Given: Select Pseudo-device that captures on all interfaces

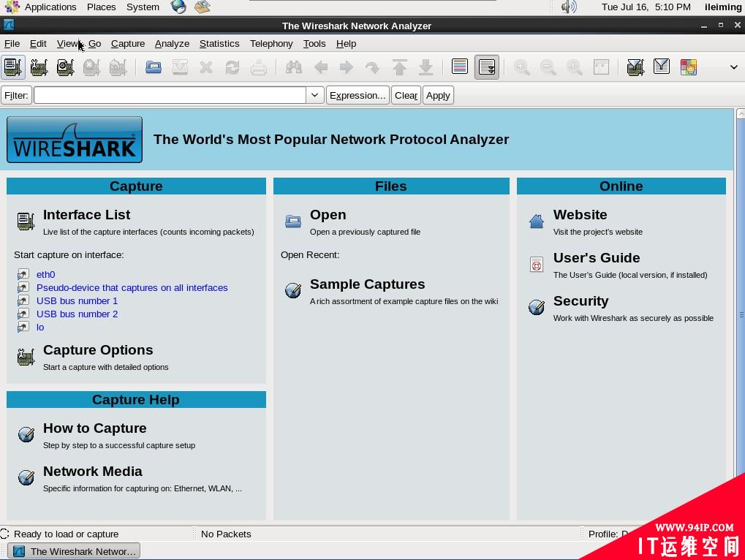Looking at the screenshot, I should [x=132, y=288].
